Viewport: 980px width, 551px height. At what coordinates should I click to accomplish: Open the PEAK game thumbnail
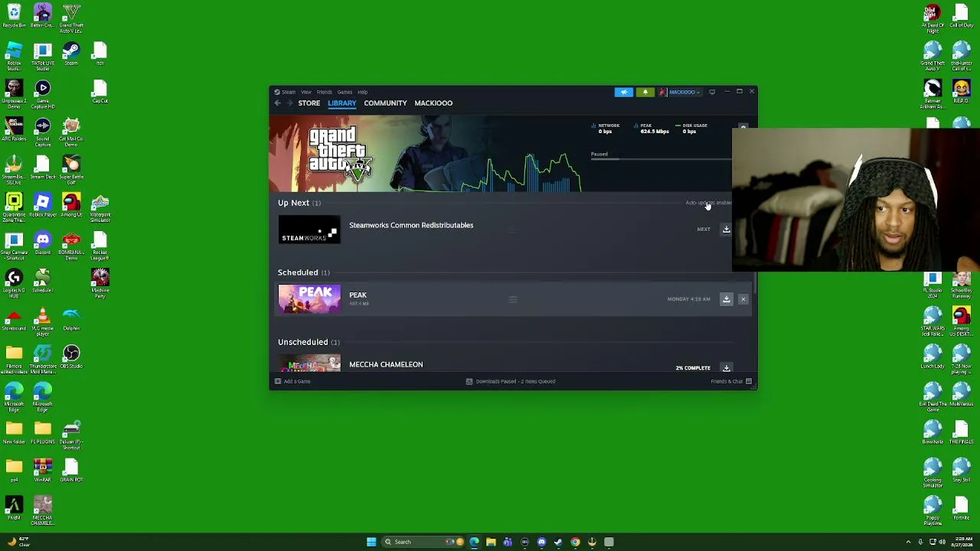[x=309, y=299]
